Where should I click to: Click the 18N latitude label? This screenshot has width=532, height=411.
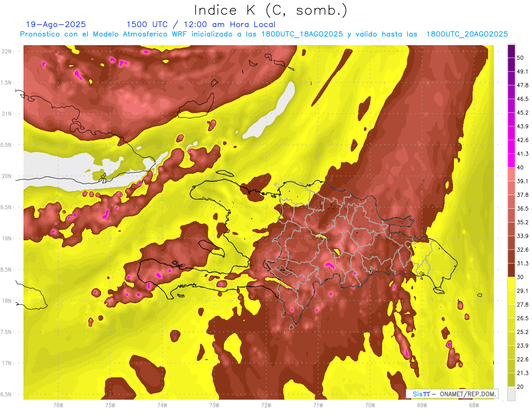(8, 301)
